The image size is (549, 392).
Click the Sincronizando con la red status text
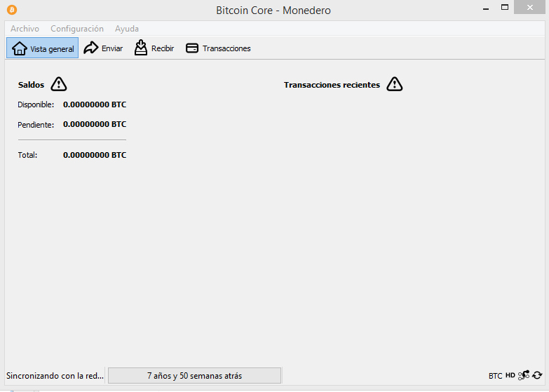pyautogui.click(x=55, y=376)
